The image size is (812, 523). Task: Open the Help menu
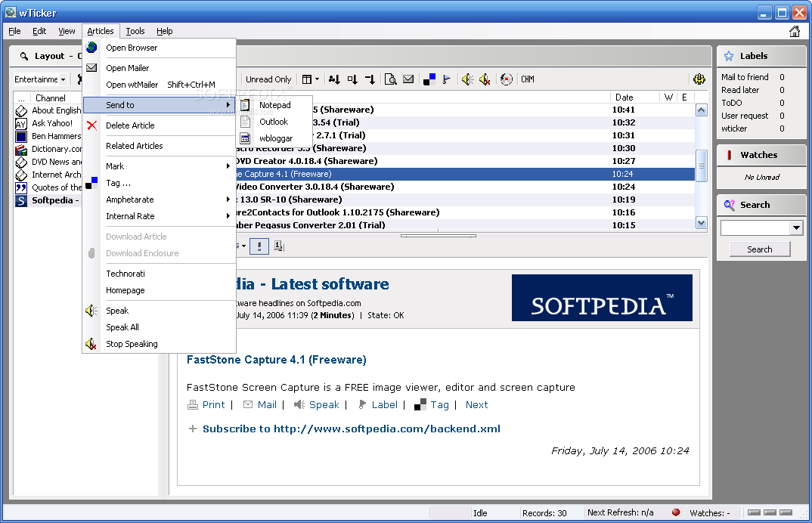(x=165, y=31)
